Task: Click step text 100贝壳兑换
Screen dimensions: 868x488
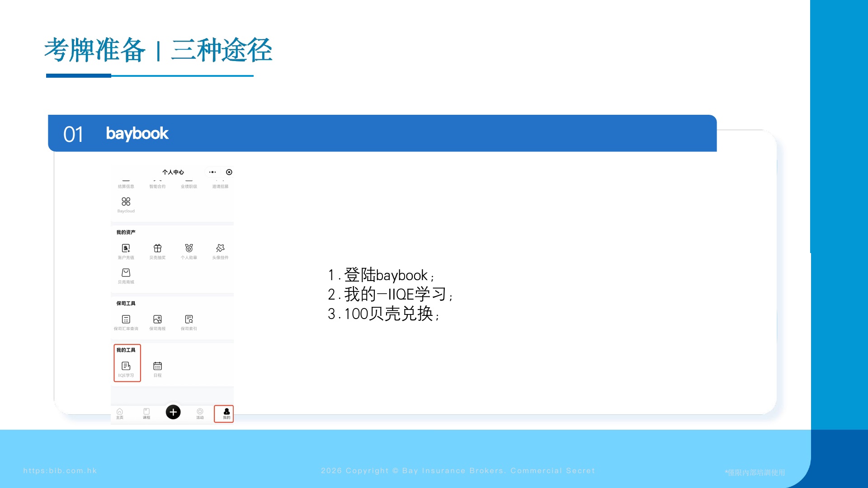Action: click(x=389, y=314)
